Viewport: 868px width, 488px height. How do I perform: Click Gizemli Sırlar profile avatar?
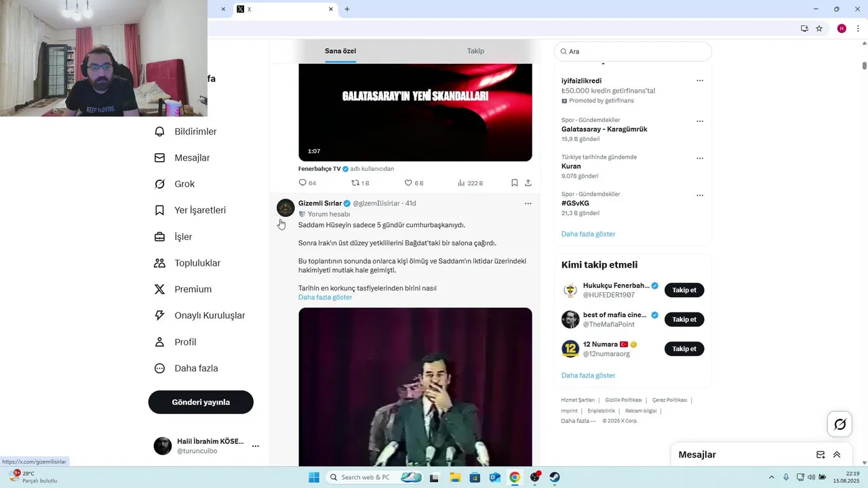click(x=285, y=207)
